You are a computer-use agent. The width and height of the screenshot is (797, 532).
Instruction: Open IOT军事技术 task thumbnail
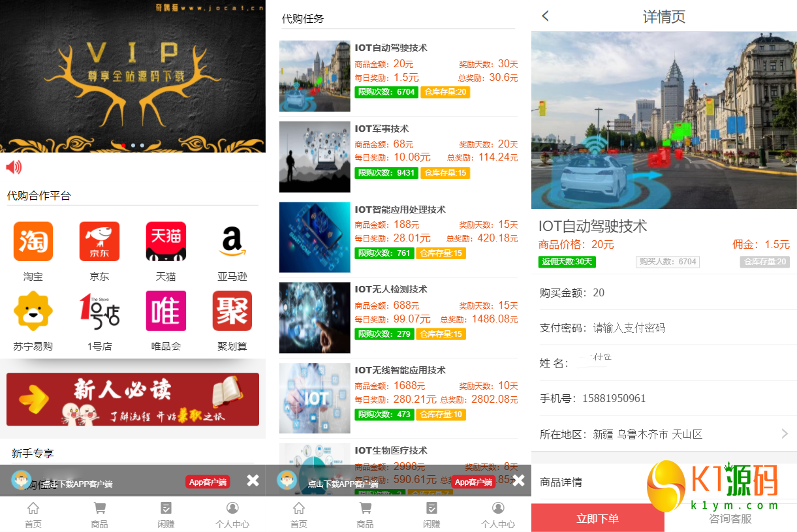315,157
